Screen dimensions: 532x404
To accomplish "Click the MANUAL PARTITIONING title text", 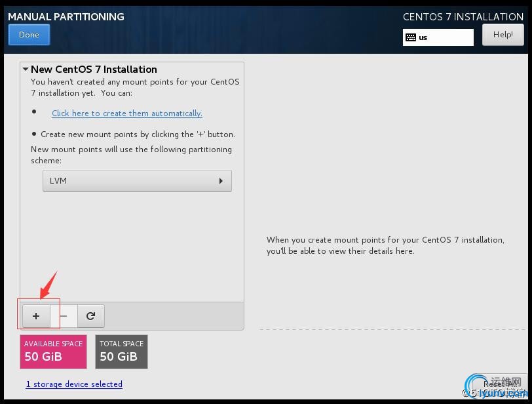I will tap(66, 16).
